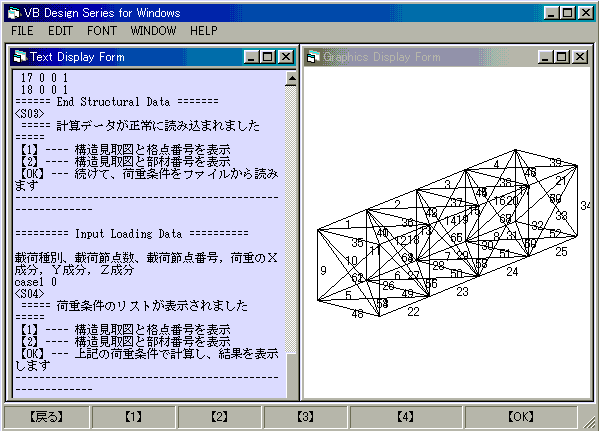Open the FONT menu
This screenshot has height=431, width=599.
click(102, 31)
